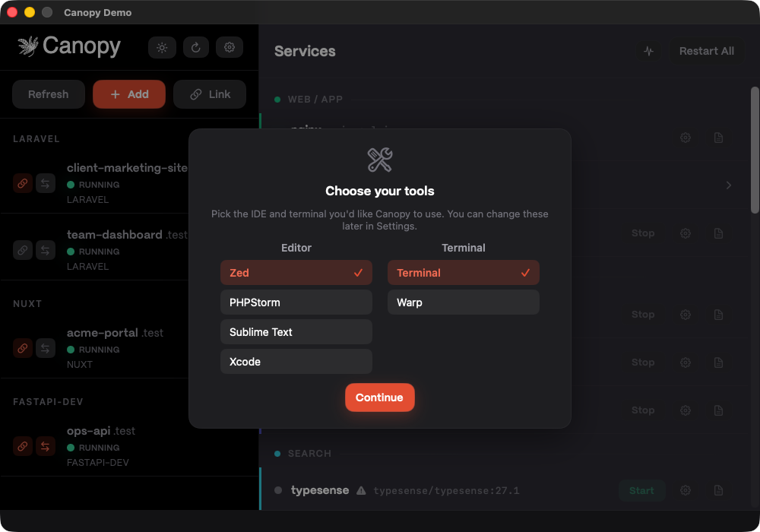The height and width of the screenshot is (532, 760).
Task: Start the typesense service
Action: tap(641, 490)
